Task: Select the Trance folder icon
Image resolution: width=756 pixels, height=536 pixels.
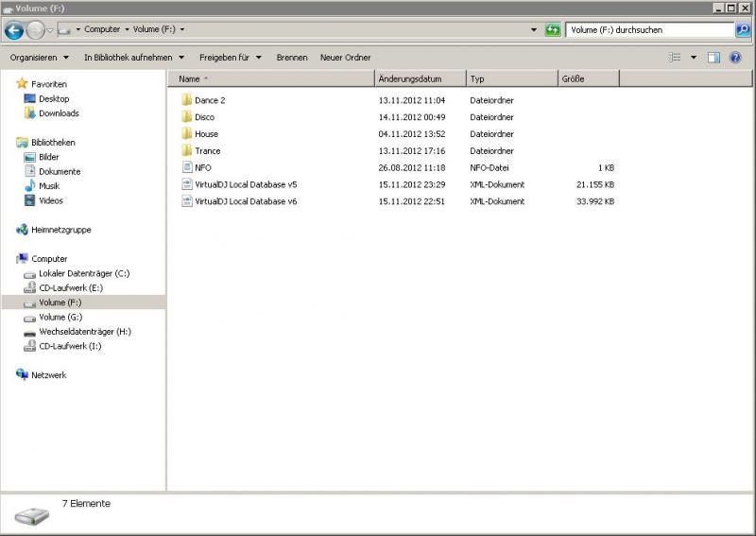Action: point(187,150)
